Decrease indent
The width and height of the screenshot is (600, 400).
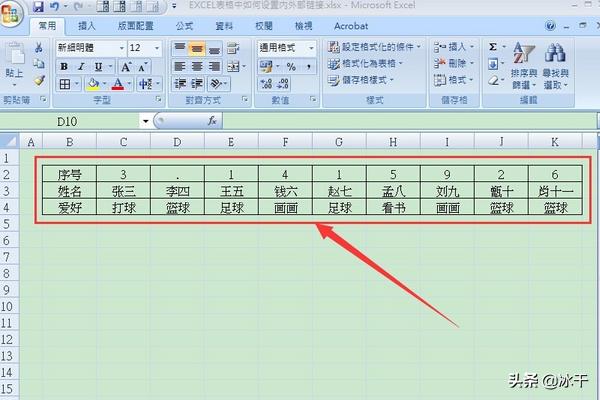(x=180, y=84)
